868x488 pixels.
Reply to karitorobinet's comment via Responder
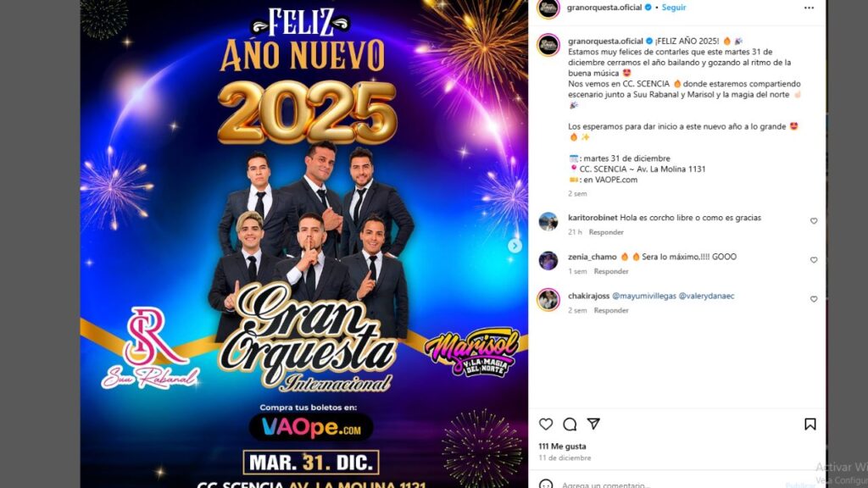click(605, 232)
